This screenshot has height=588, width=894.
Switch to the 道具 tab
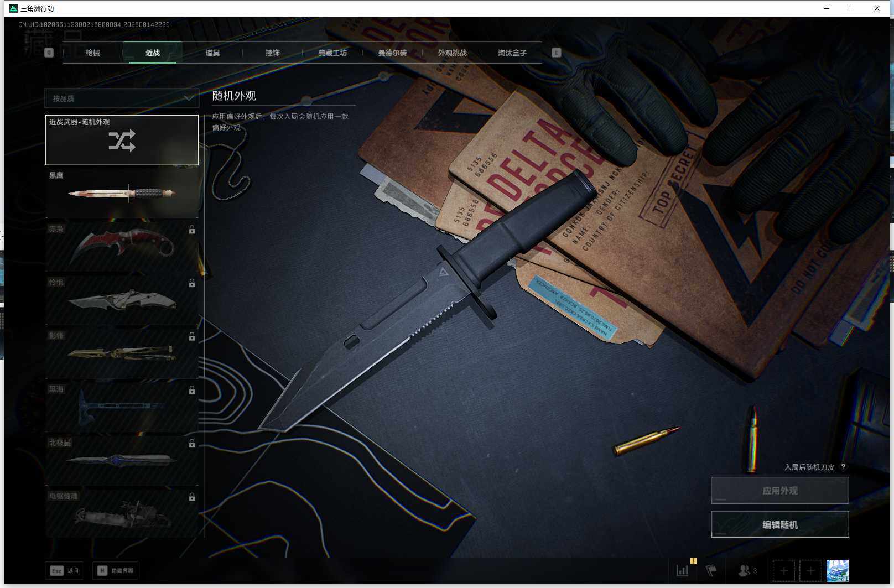pyautogui.click(x=212, y=53)
